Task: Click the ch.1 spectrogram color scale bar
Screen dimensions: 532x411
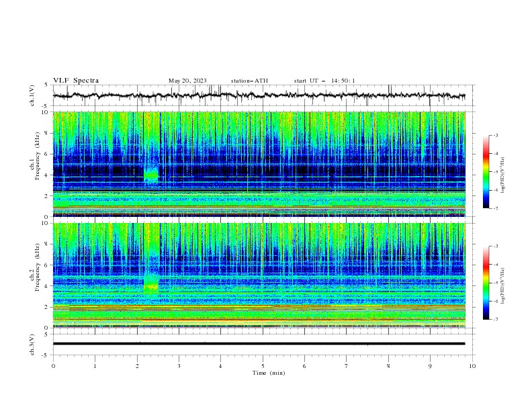Action: (x=486, y=172)
